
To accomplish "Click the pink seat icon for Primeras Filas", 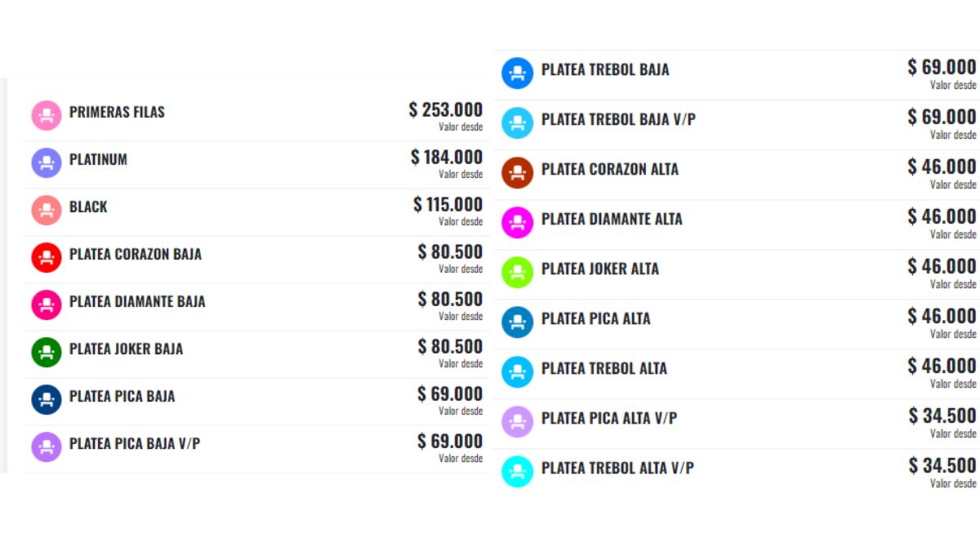I will pyautogui.click(x=47, y=115).
